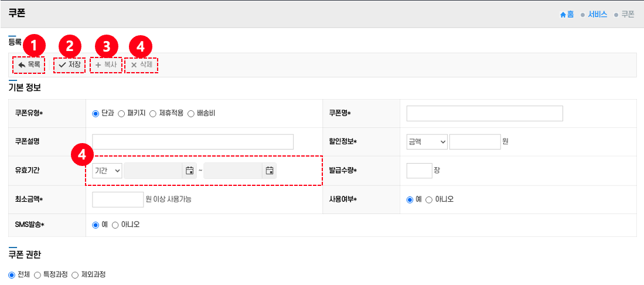Expand the 금액 discount type dropdown
Image resolution: width=644 pixels, height=285 pixels.
pos(427,141)
